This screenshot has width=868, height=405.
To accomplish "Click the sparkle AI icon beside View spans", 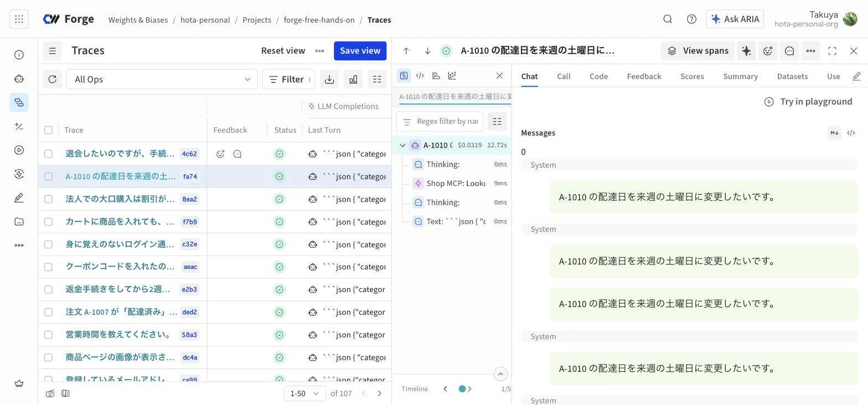I will (746, 51).
